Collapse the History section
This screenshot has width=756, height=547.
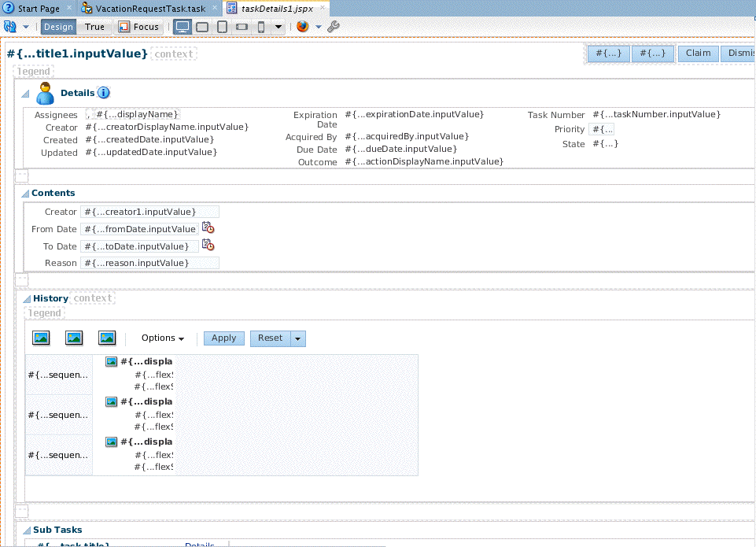pyautogui.click(x=27, y=299)
